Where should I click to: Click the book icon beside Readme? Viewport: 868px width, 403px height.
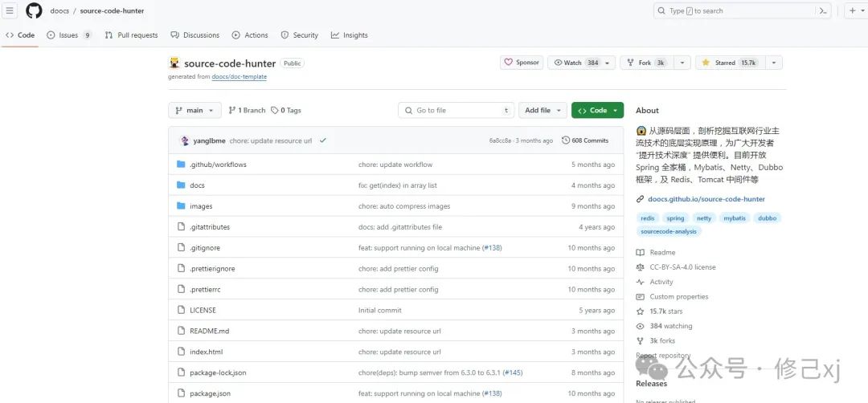(x=641, y=252)
